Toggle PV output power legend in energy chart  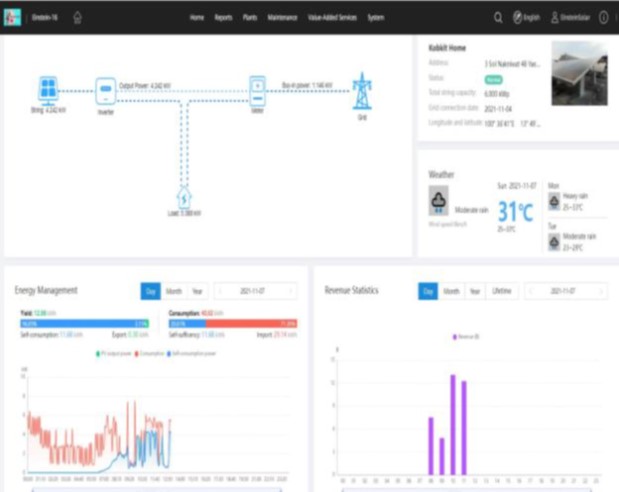tap(115, 354)
